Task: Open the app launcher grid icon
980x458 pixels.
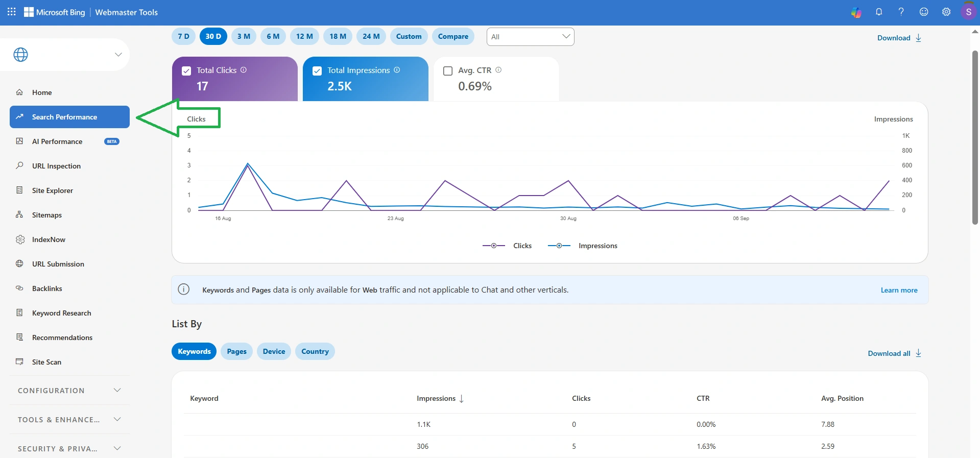Action: [x=12, y=12]
